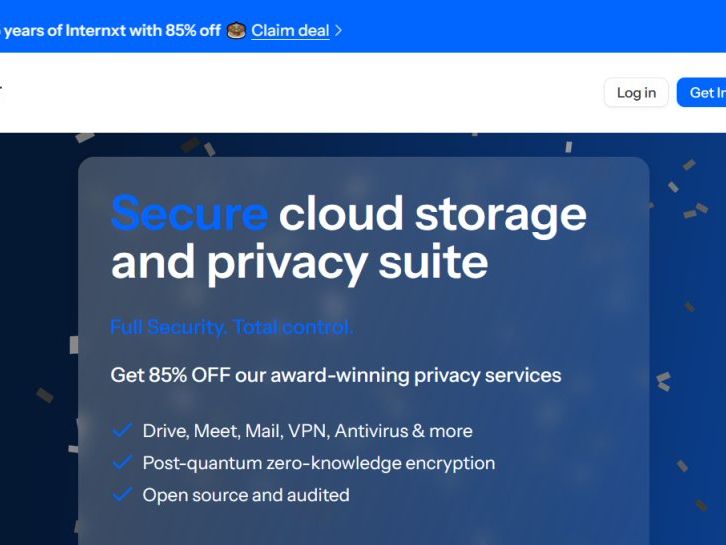Click the treasure chest emoji in banner

pyautogui.click(x=236, y=30)
